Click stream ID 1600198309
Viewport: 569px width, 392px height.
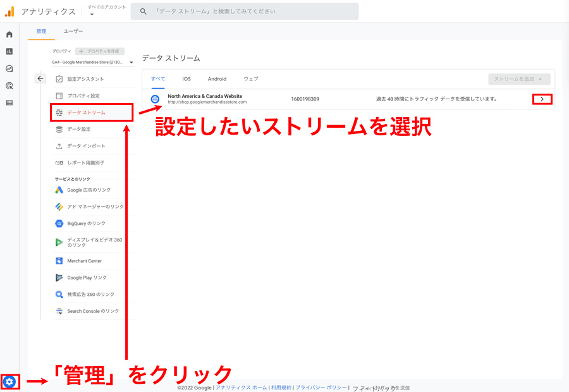[305, 99]
